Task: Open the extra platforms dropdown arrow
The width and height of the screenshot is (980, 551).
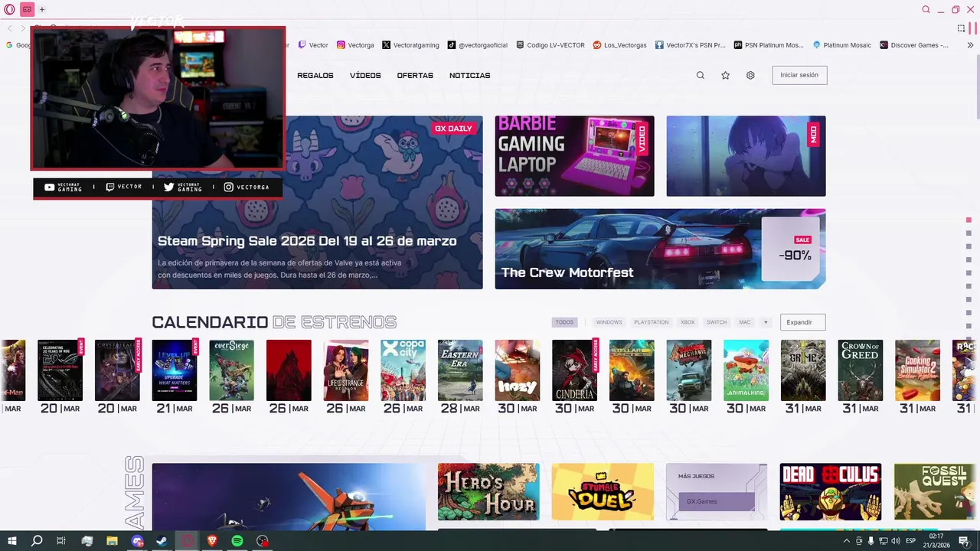Action: click(x=765, y=322)
